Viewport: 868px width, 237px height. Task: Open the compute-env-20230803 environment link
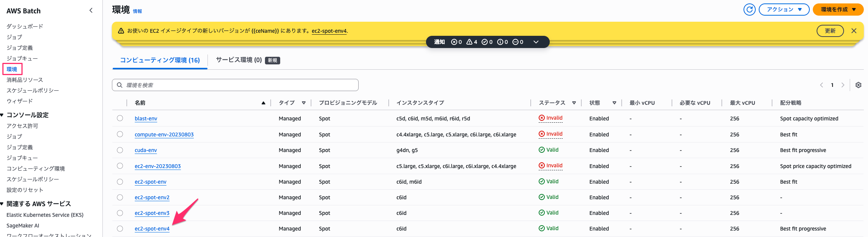point(164,135)
